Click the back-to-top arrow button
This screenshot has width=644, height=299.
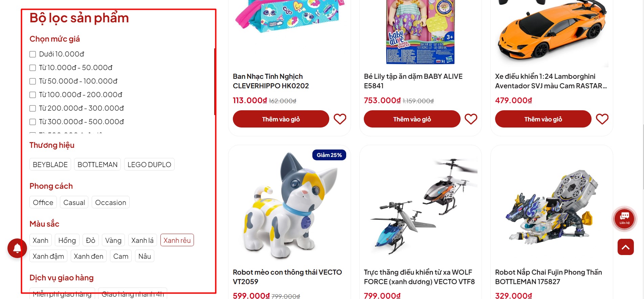pos(625,247)
